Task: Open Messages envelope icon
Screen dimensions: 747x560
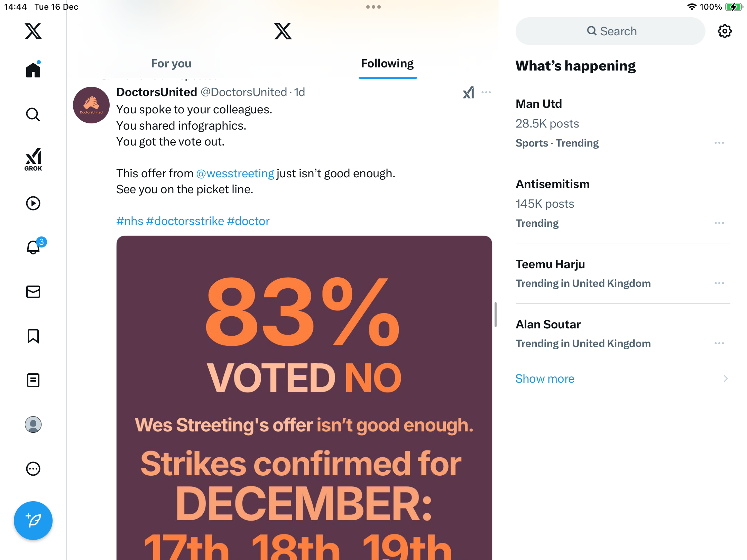Action: (x=33, y=292)
